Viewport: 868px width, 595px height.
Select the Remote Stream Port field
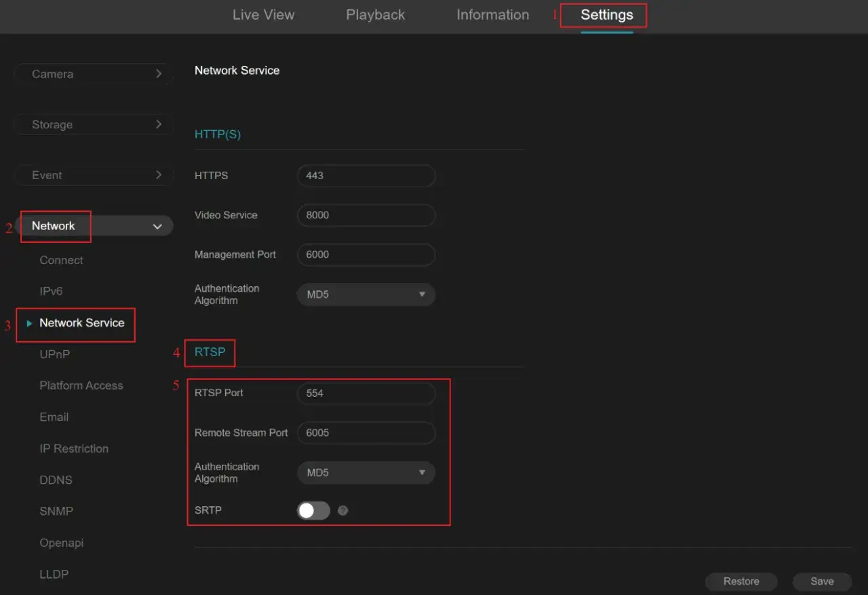(366, 433)
